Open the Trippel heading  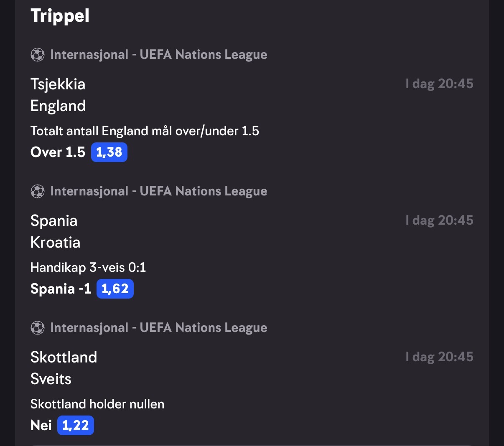click(60, 16)
